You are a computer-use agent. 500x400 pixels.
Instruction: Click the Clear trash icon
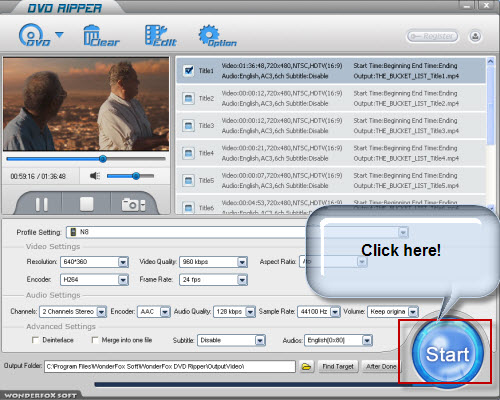click(x=101, y=36)
